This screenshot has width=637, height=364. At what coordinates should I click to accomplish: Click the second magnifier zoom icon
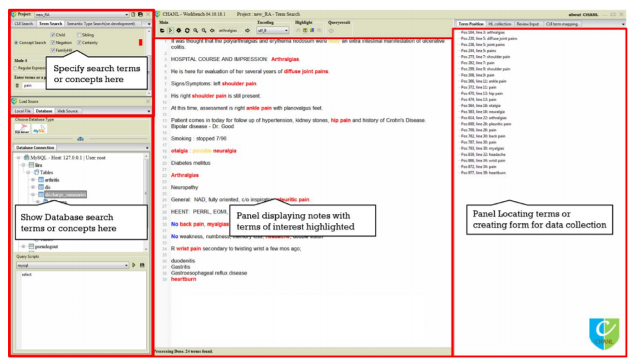click(204, 30)
